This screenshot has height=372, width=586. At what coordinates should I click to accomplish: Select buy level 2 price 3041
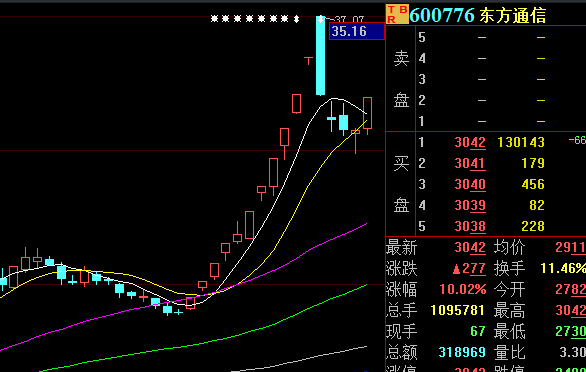[470, 163]
